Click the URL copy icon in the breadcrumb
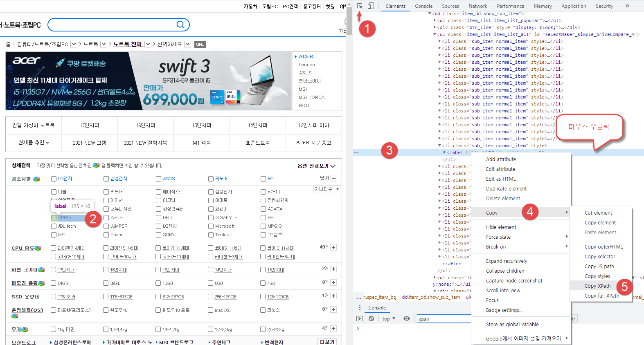Viewport: 644px width, 345px height. 200,44
